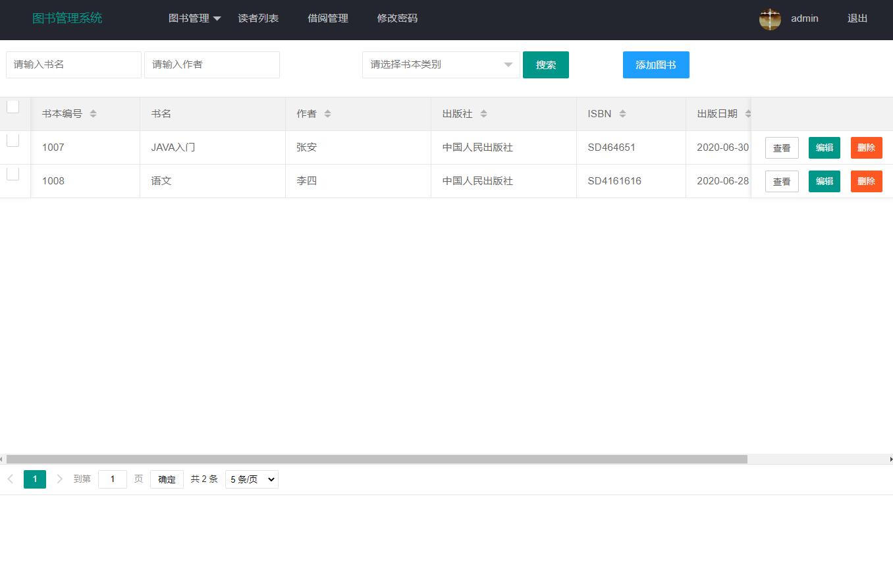Open the 读者列表 menu item
The image size is (893, 588).
click(258, 18)
